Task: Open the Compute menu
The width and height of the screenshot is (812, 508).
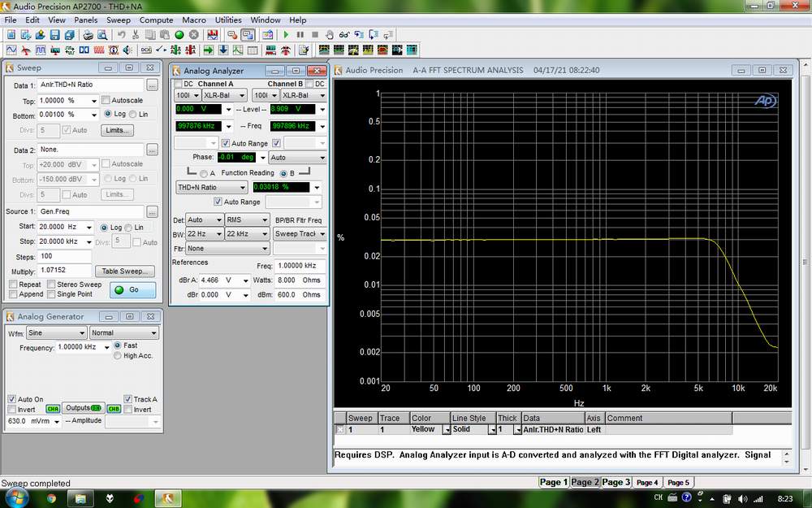Action: (x=156, y=20)
